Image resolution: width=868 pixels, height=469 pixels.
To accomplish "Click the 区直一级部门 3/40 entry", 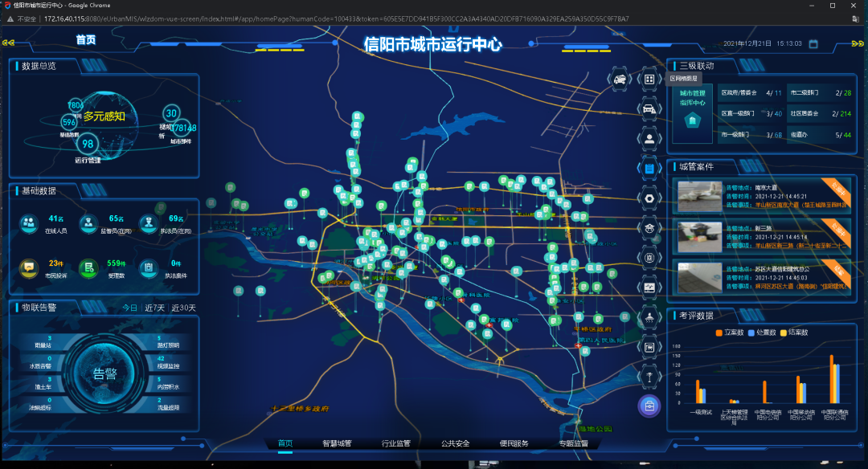I will point(751,113).
